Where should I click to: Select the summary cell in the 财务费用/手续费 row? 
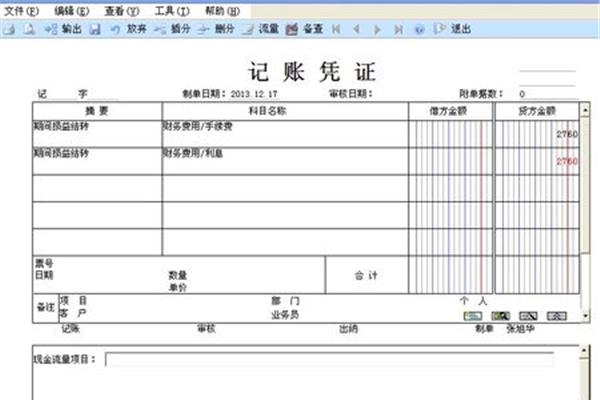tap(97, 134)
